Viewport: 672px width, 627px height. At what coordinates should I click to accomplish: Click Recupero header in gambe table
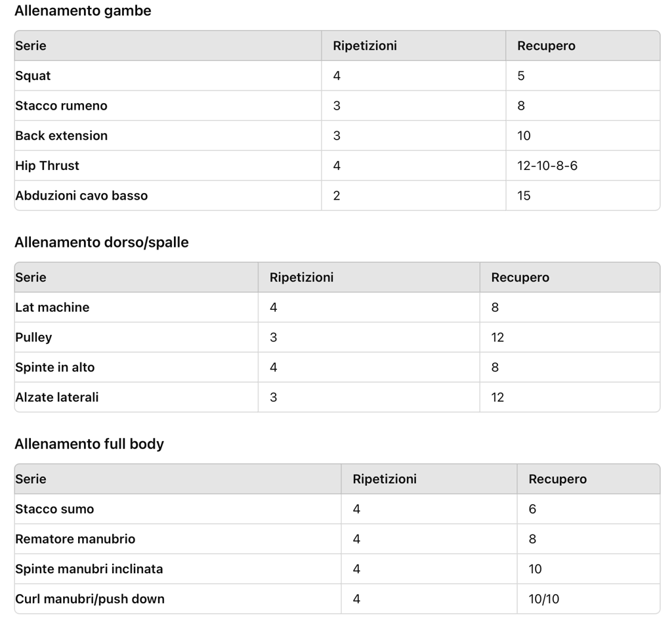pyautogui.click(x=546, y=46)
